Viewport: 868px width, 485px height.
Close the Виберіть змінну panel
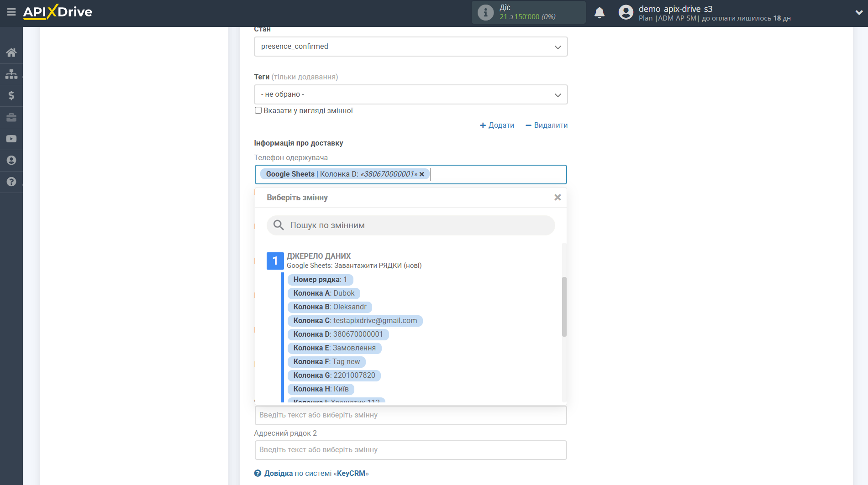click(558, 198)
